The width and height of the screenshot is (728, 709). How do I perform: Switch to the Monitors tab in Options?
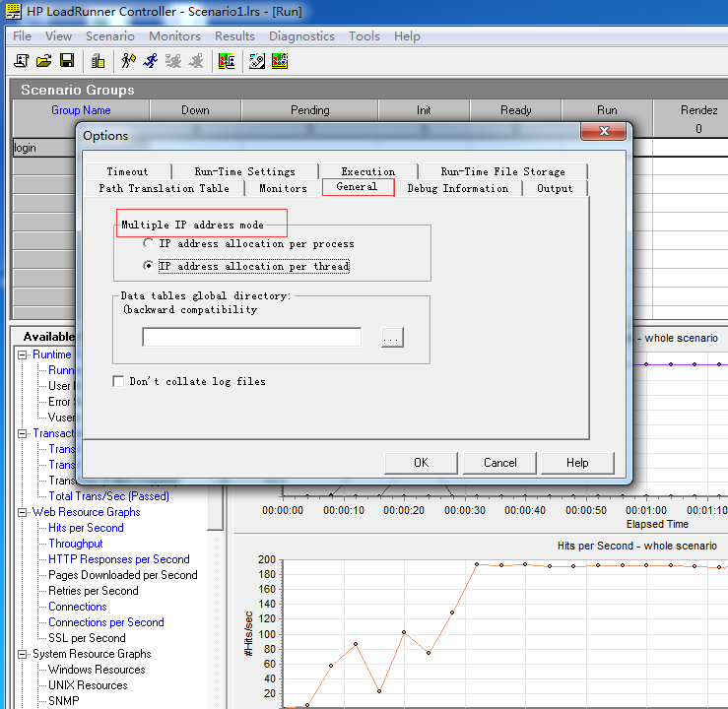coord(283,188)
